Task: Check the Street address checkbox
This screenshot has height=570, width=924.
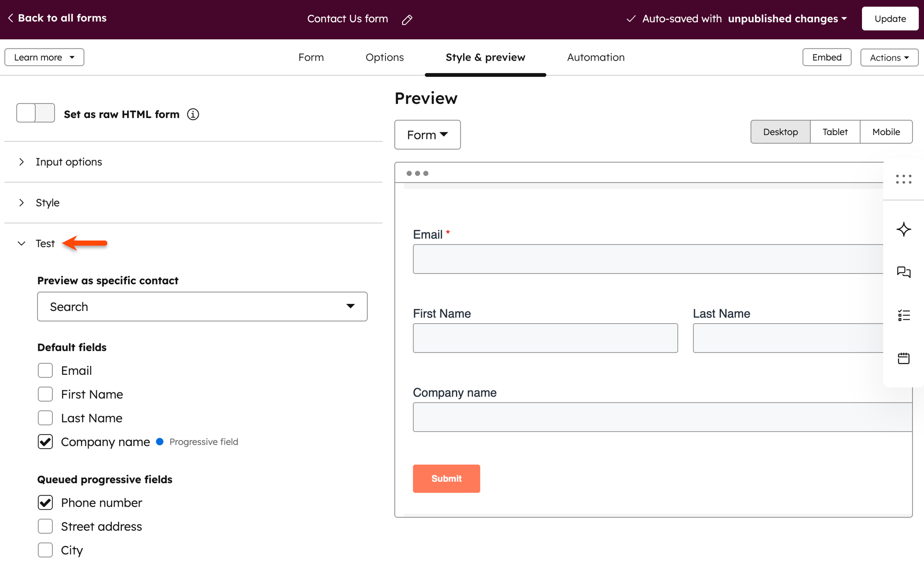Action: click(45, 526)
